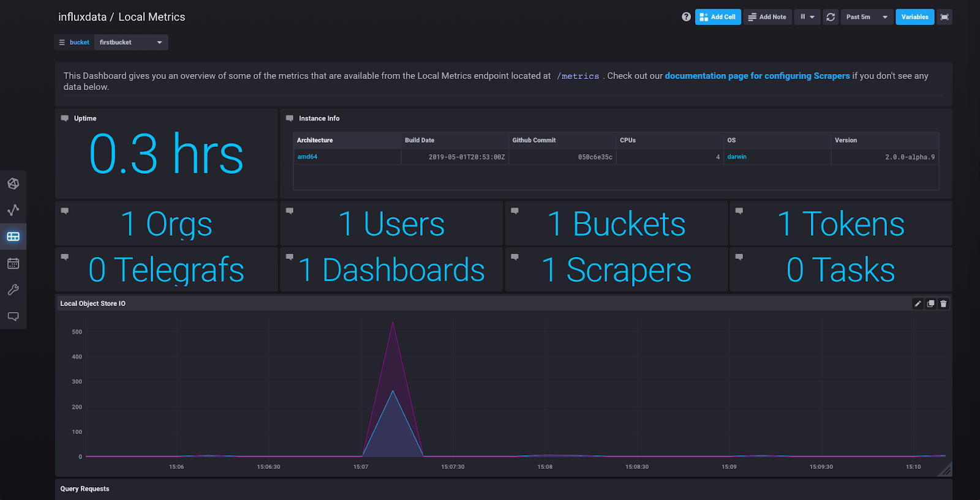This screenshot has height=500, width=980.
Task: Click the Add Note button
Action: 767,17
